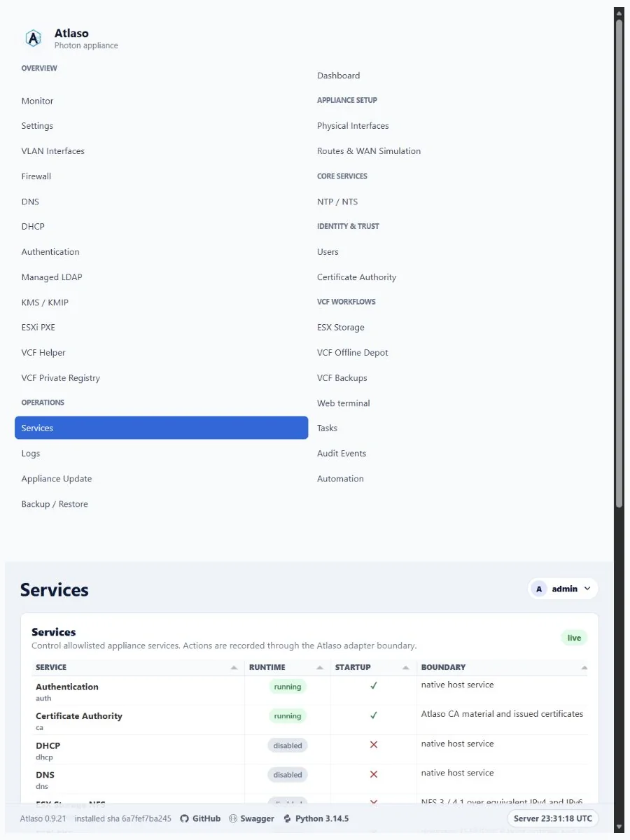View Logs in the sidebar

(31, 454)
